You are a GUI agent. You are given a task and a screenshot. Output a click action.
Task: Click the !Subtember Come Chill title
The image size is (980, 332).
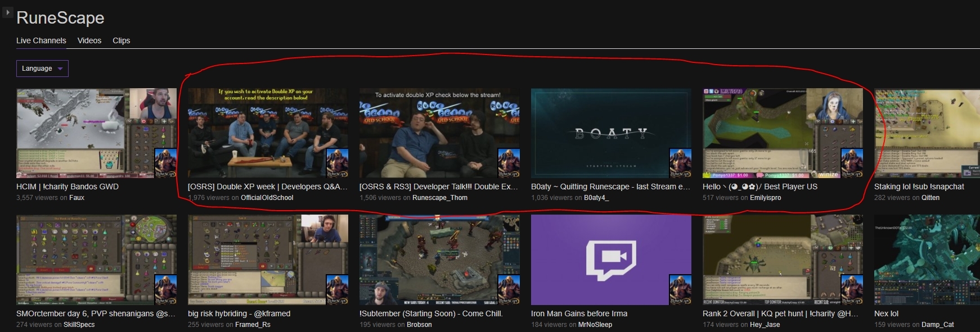[431, 313]
